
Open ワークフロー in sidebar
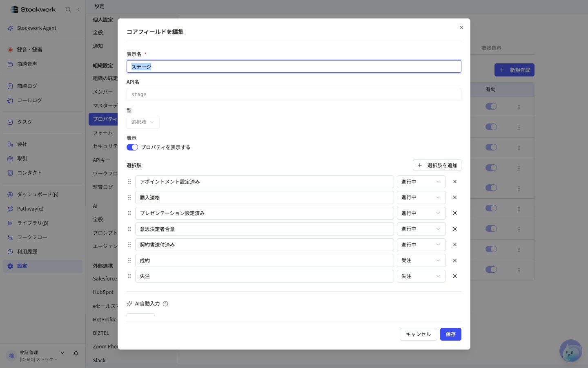pyautogui.click(x=42, y=237)
